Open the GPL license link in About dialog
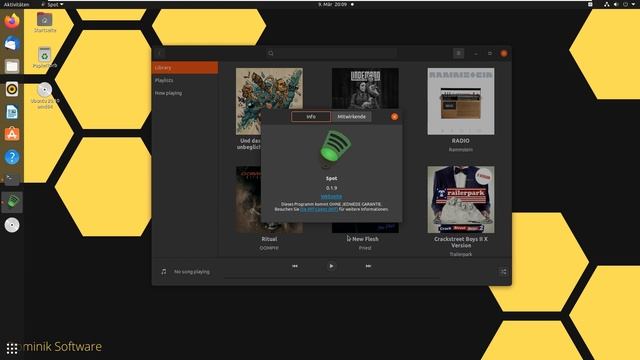This screenshot has height=360, width=640. coord(319,209)
